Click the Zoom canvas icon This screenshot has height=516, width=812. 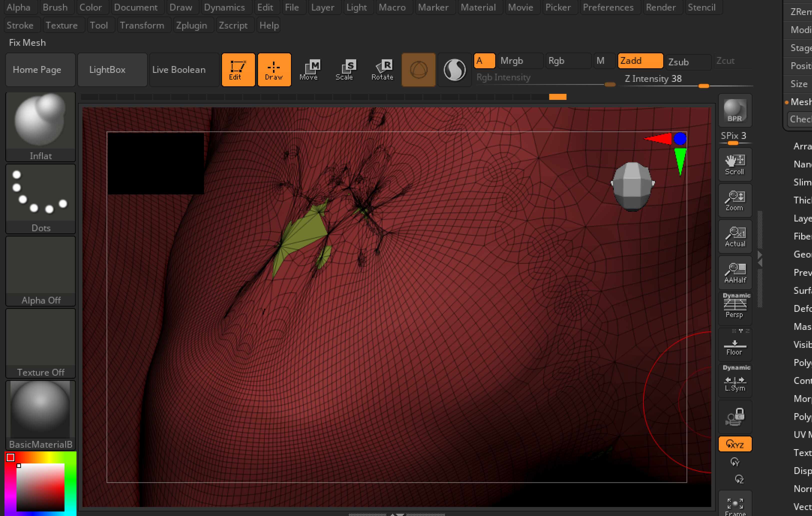735,200
